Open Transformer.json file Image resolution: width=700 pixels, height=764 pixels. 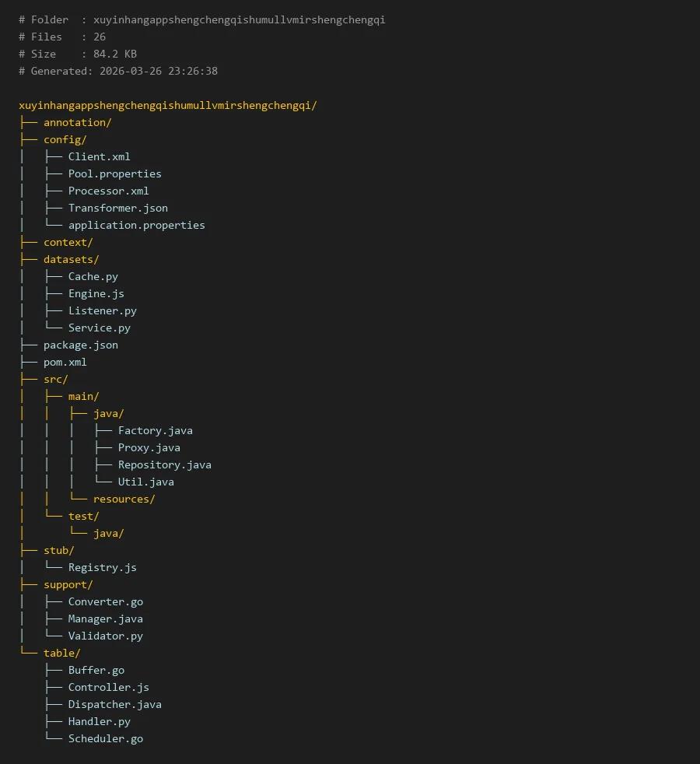(117, 208)
